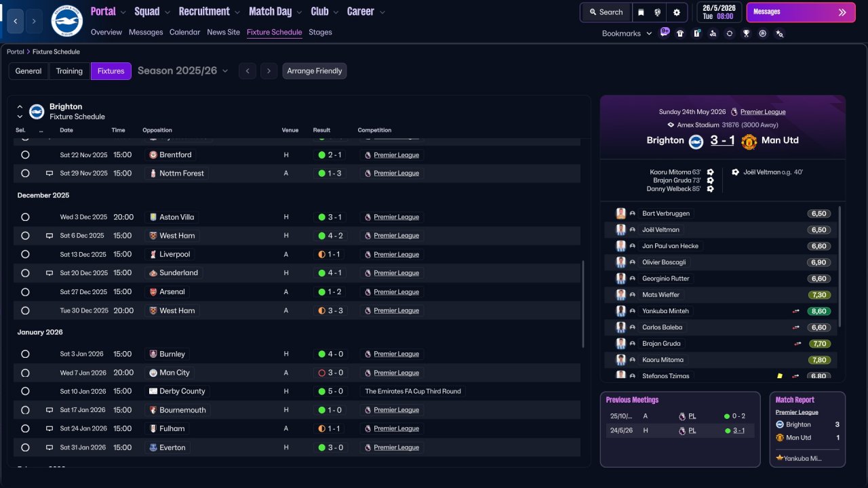The height and width of the screenshot is (488, 868).
Task: Click Premier League icon in 24/5/26 meeting row
Action: point(682,430)
